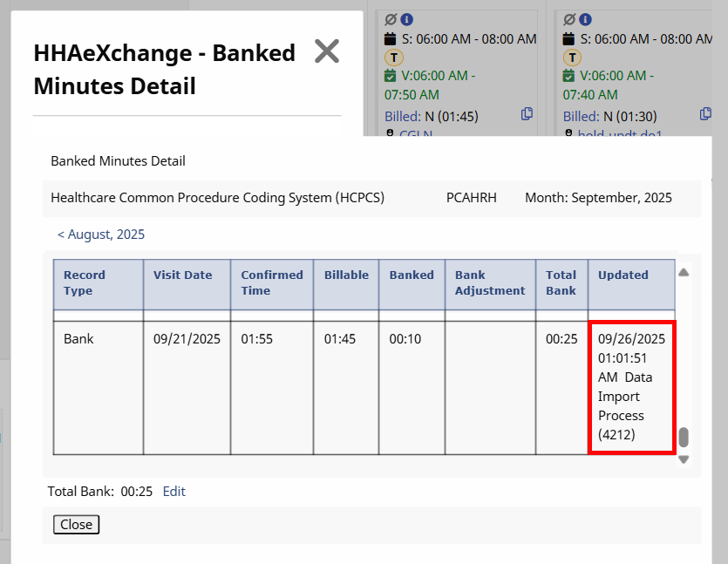Click the scroll down arrow of the table
The height and width of the screenshot is (564, 728).
684,459
